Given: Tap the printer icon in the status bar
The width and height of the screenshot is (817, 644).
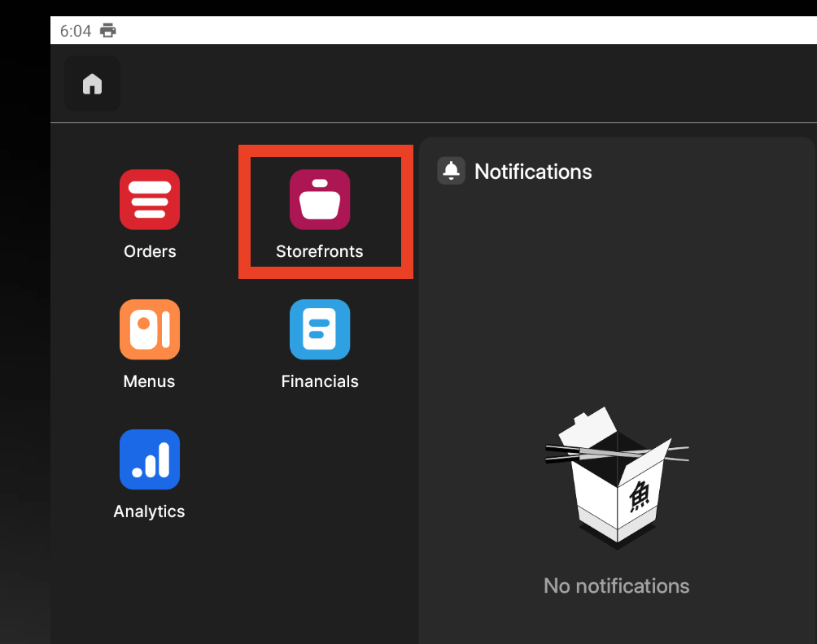Looking at the screenshot, I should (x=108, y=31).
